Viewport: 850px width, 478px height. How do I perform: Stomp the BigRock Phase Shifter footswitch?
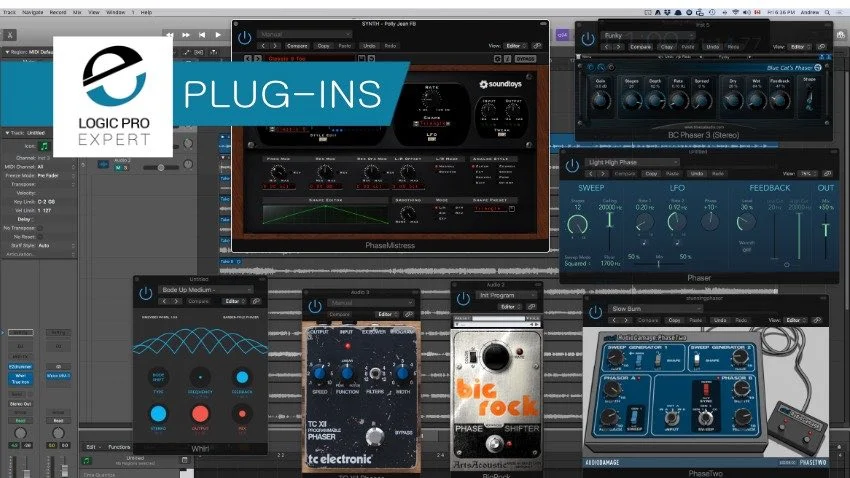point(494,444)
